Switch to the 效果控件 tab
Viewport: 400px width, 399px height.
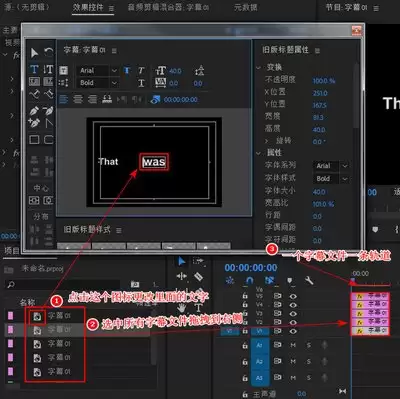tap(88, 7)
